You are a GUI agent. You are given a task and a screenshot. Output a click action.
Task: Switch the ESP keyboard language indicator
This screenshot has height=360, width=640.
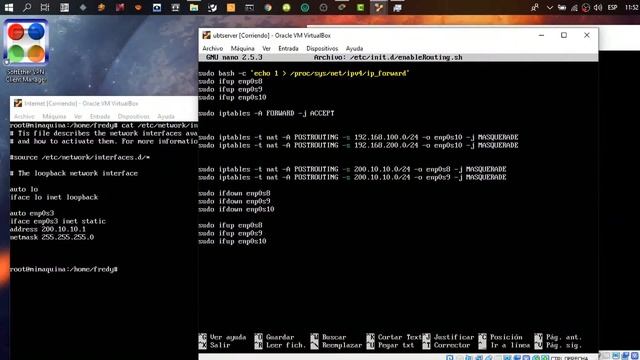(x=612, y=7)
